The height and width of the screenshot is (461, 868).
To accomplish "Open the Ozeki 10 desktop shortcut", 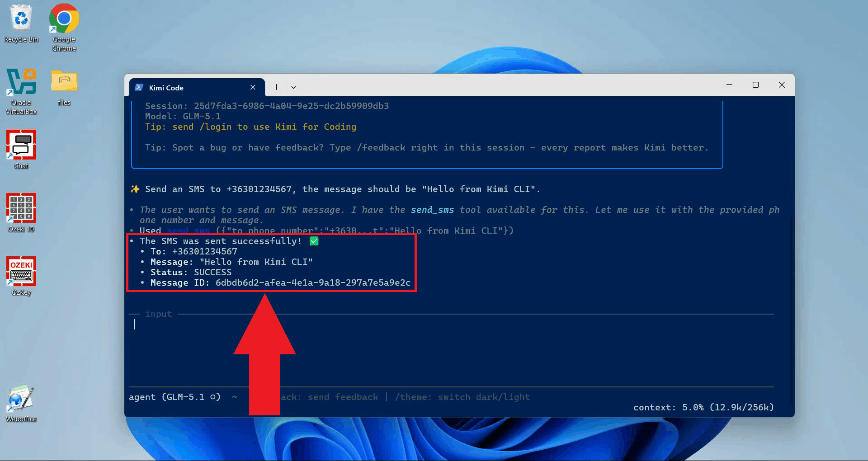I will click(21, 212).
